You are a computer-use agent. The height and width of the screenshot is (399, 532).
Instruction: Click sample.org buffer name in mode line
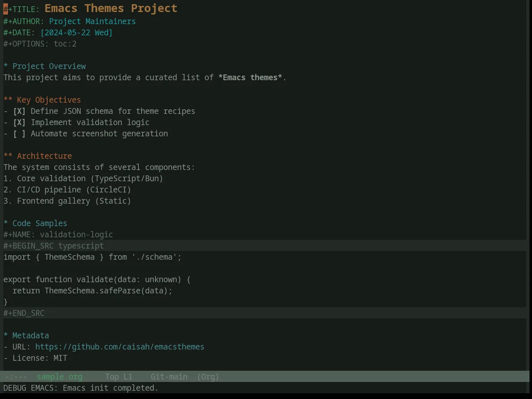click(59, 377)
